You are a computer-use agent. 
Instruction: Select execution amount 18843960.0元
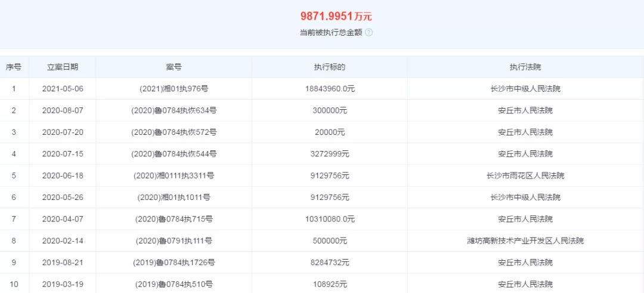click(x=329, y=89)
